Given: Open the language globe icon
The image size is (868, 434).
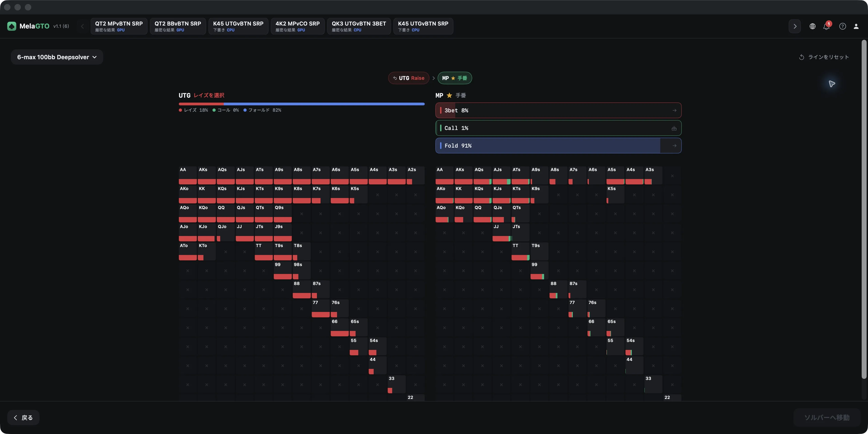Looking at the screenshot, I should click(812, 26).
